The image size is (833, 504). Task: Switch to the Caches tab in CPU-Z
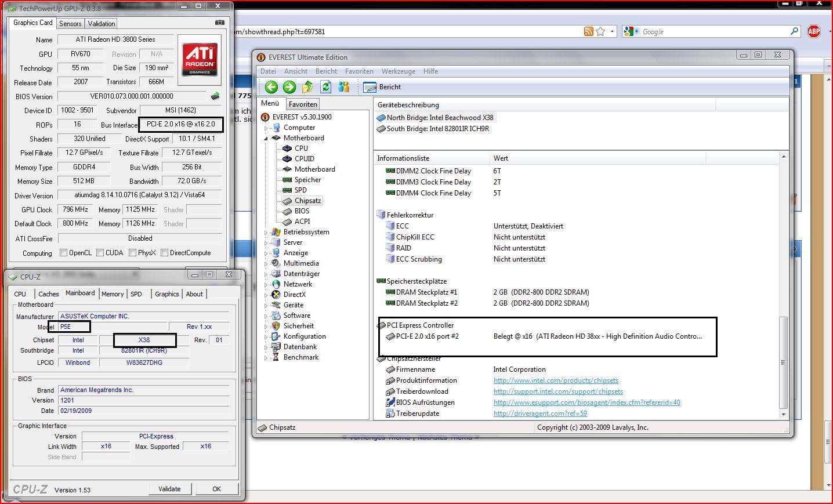coord(49,294)
